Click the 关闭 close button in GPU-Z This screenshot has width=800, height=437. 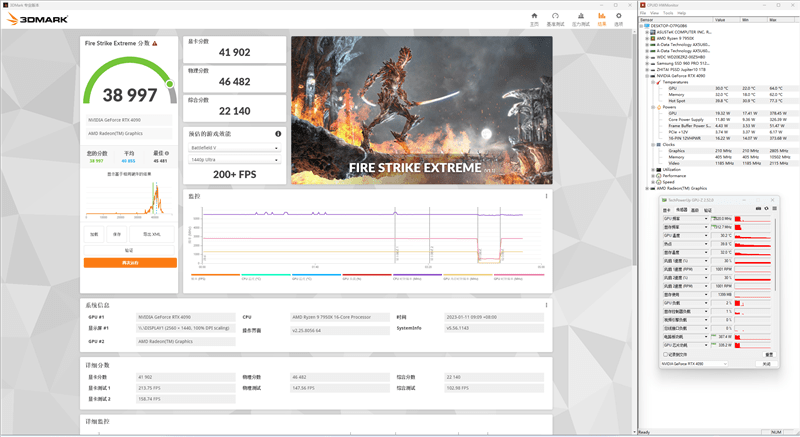766,364
